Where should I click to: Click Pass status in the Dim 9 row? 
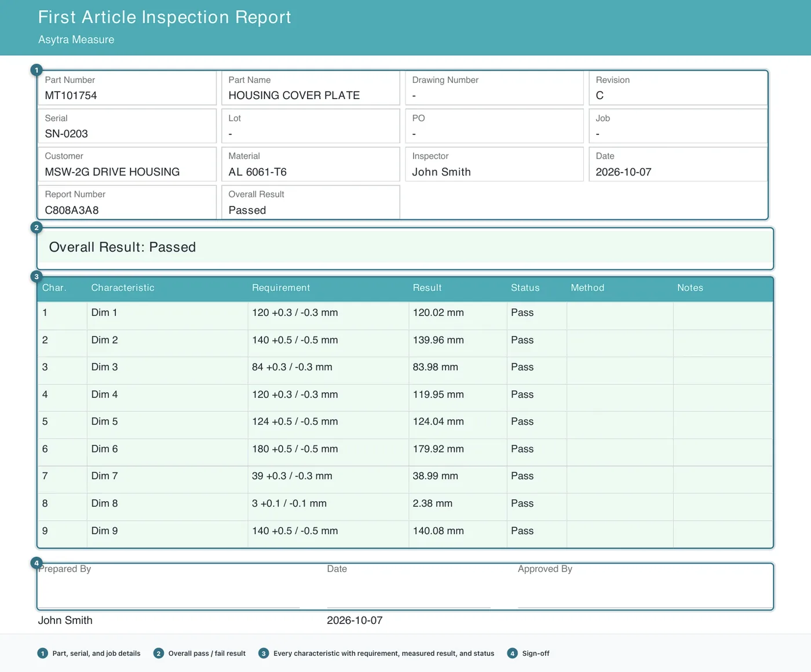[522, 531]
